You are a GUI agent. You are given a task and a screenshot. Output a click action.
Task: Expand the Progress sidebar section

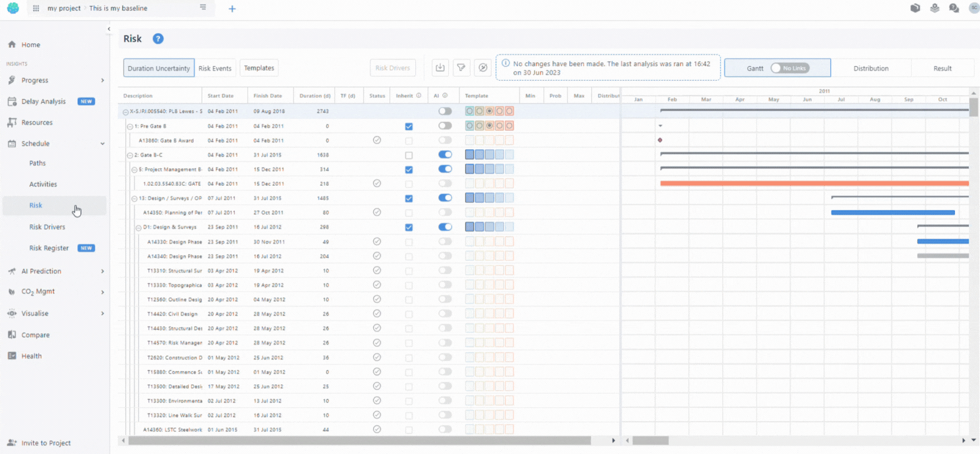[102, 80]
